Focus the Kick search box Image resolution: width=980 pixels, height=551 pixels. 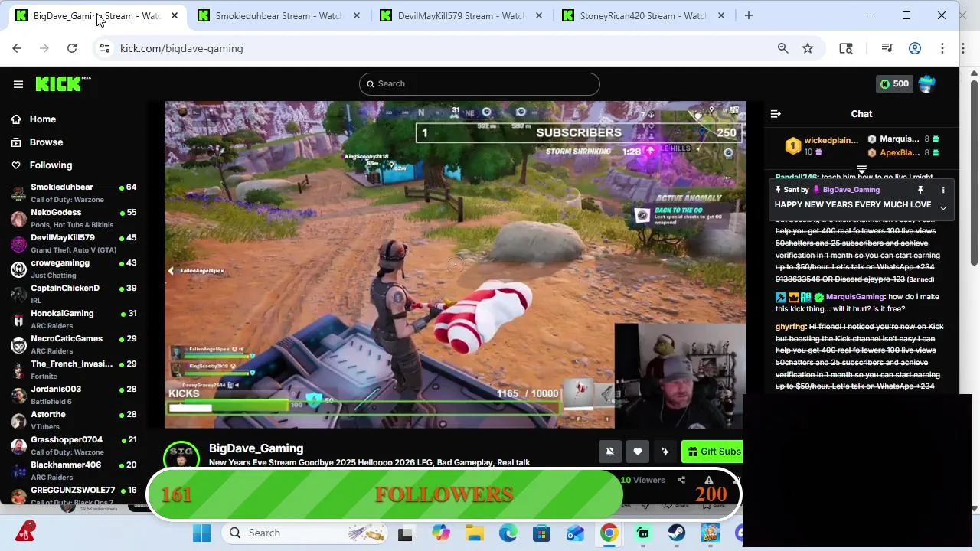tap(479, 83)
